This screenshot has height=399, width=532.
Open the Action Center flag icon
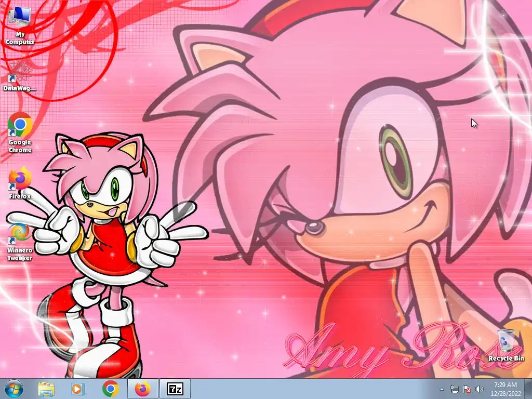point(467,389)
